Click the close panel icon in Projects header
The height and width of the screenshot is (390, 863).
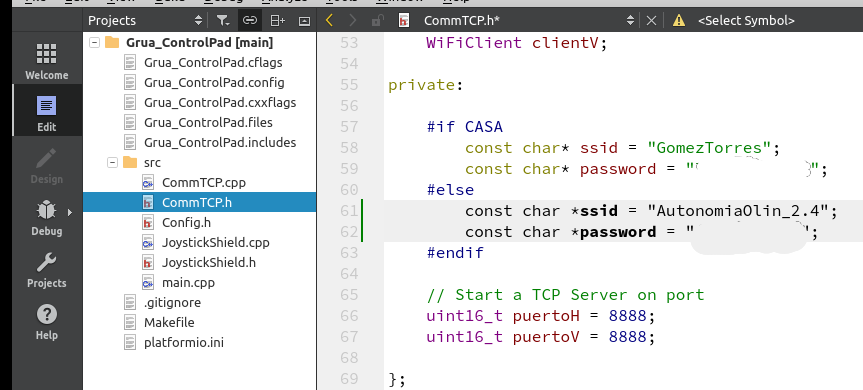click(304, 21)
